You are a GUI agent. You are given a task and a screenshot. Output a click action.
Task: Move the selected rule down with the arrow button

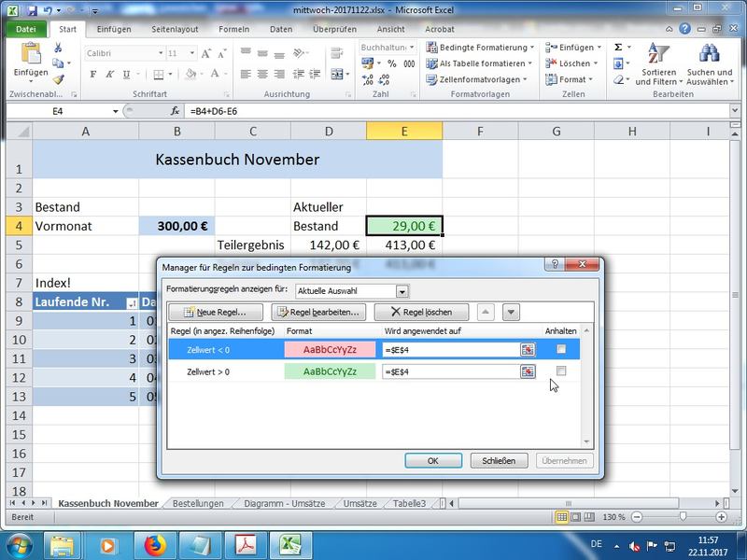coord(511,312)
